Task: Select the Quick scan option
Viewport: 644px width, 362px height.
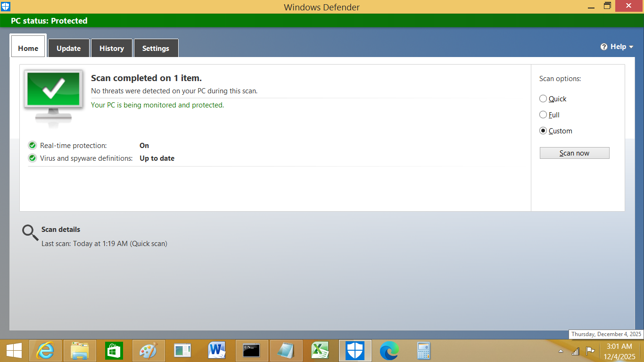Action: (x=543, y=99)
